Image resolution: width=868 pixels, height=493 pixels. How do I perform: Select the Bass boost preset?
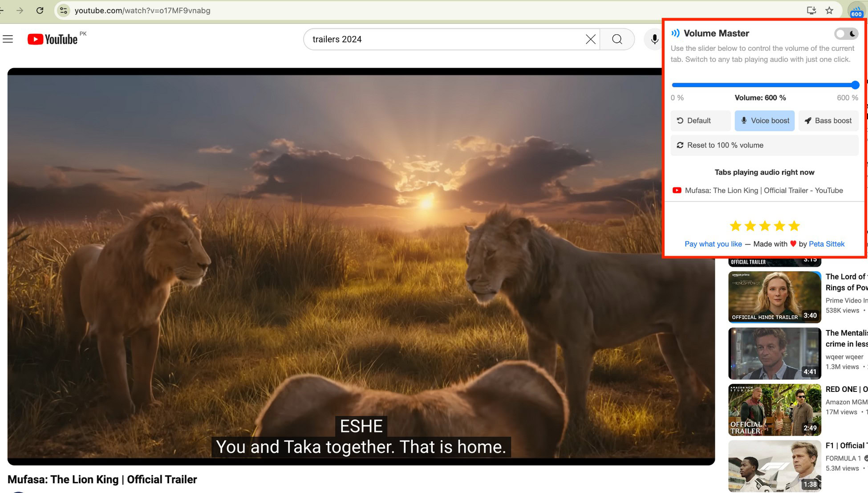(828, 121)
